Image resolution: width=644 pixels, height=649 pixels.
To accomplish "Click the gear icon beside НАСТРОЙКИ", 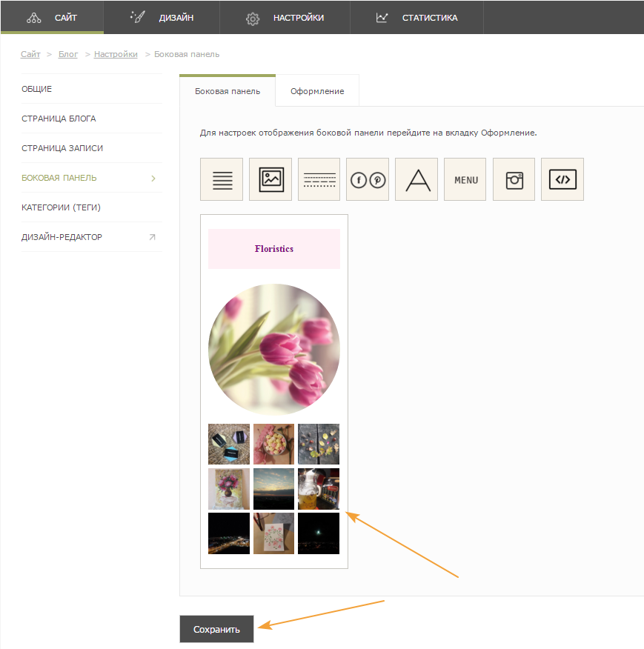I will pyautogui.click(x=253, y=19).
